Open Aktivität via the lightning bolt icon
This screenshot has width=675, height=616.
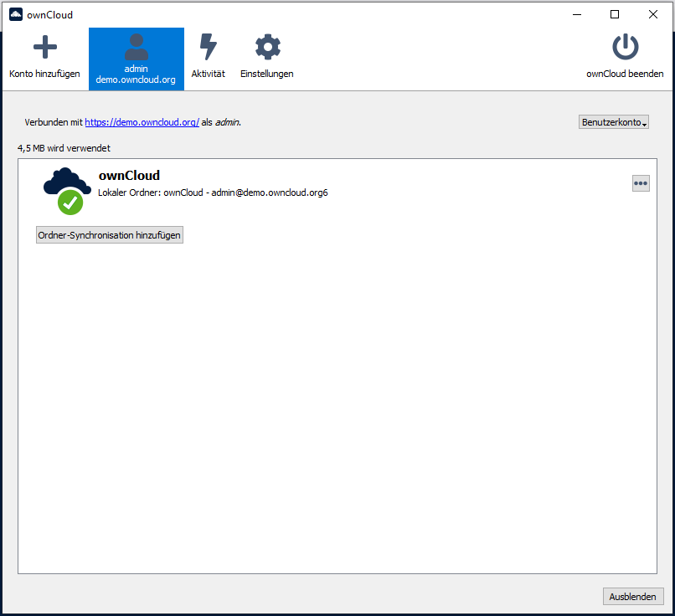coord(208,48)
